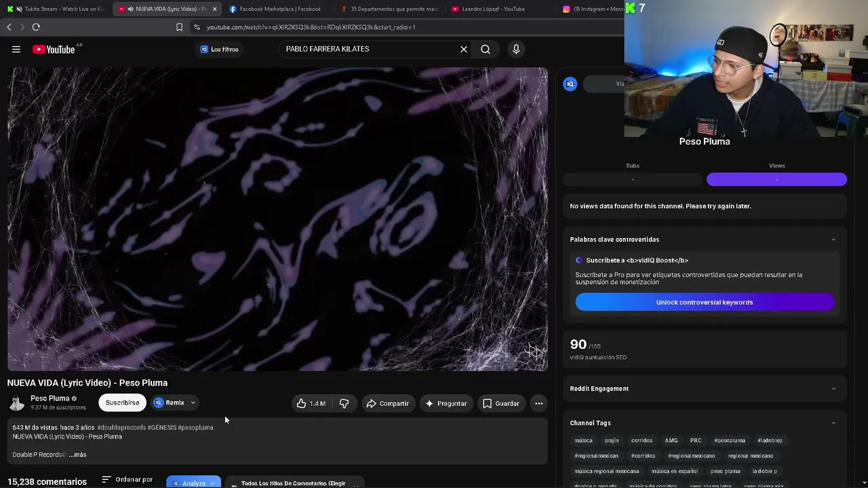Click the 'prajin' channel tag
The image size is (868, 488).
pos(612,441)
